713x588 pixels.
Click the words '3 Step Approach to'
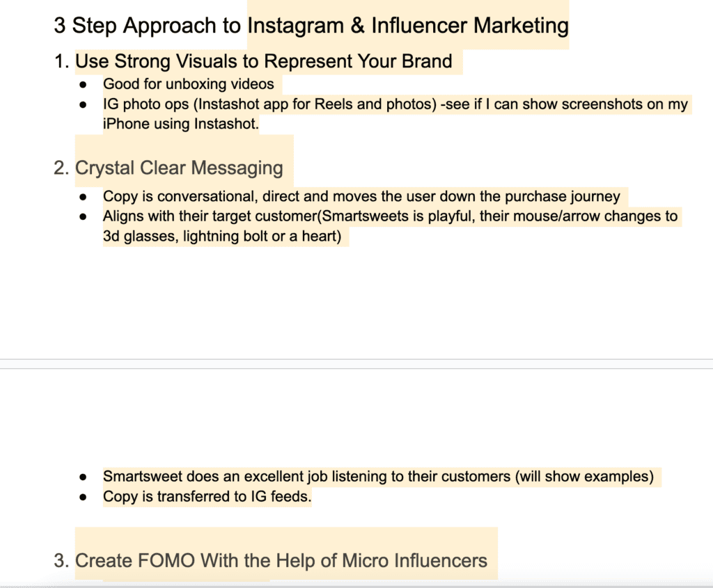coord(148,26)
